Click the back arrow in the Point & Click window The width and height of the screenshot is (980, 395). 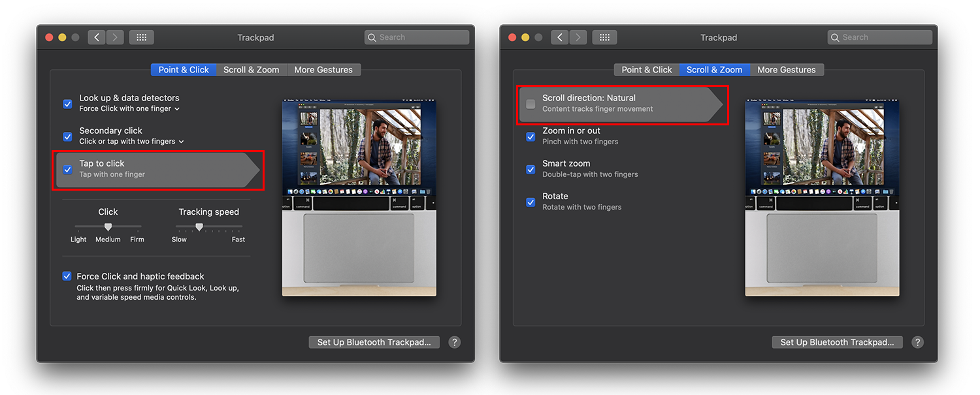click(97, 37)
